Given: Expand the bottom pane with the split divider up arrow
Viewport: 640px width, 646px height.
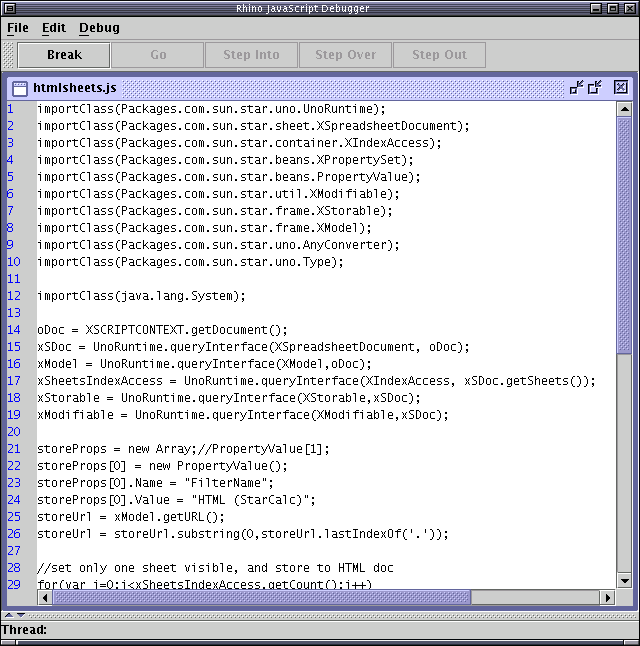Looking at the screenshot, I should click(9, 614).
